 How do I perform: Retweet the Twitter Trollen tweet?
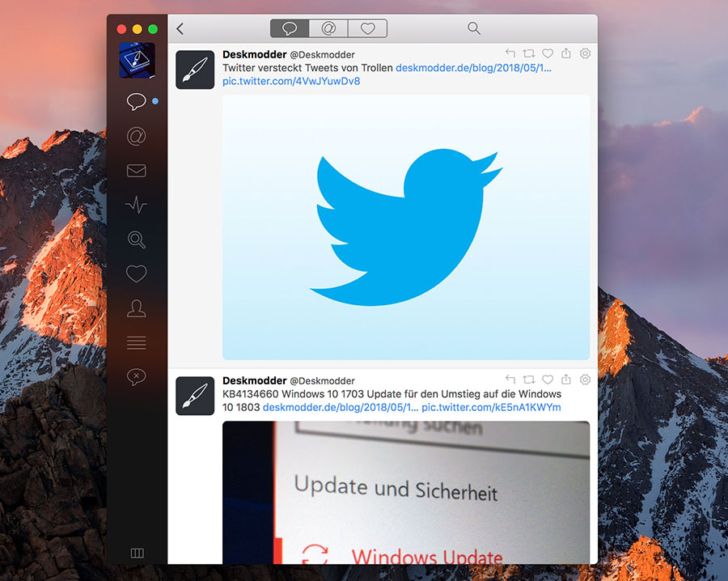[529, 53]
